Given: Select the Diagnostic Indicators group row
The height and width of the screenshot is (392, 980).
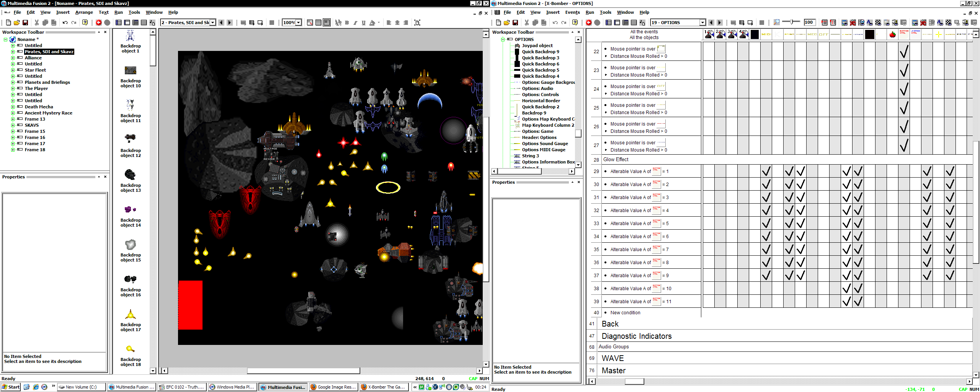Looking at the screenshot, I should click(x=779, y=336).
